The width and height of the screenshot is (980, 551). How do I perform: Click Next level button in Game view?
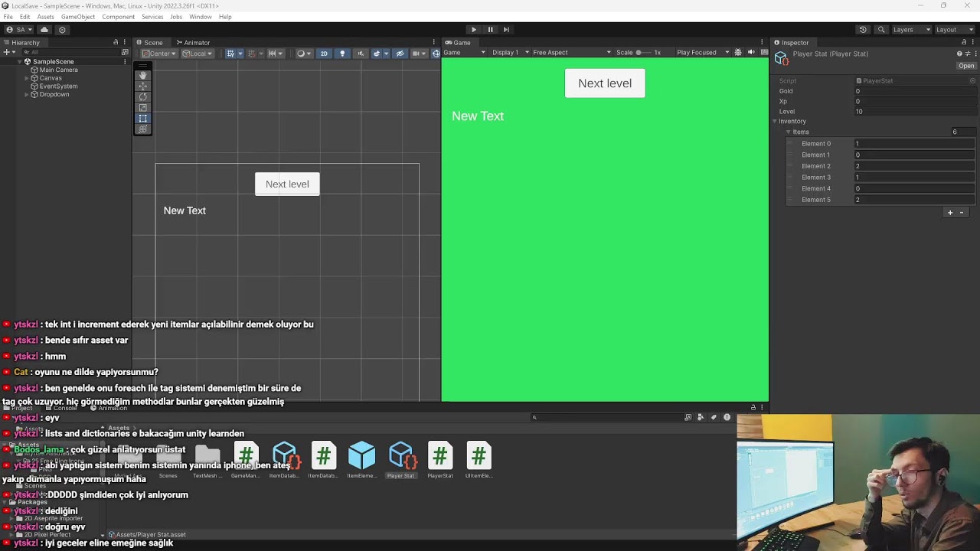pos(605,83)
